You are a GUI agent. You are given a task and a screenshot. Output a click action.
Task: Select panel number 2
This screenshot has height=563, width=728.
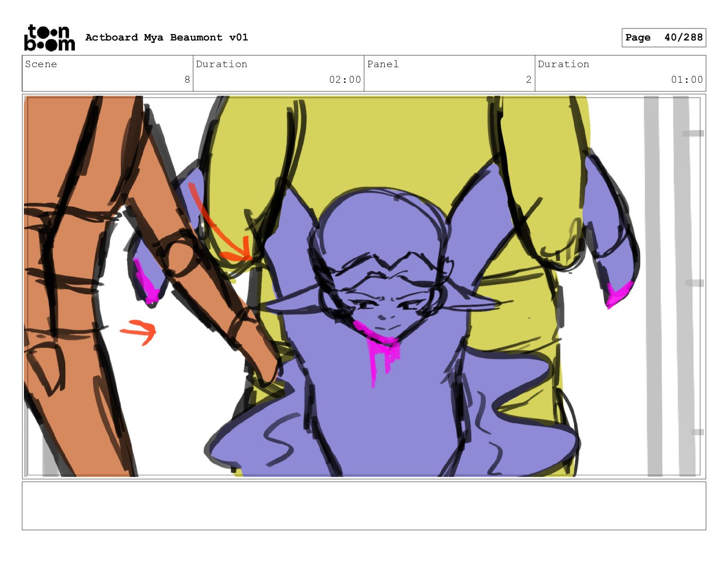(x=529, y=80)
